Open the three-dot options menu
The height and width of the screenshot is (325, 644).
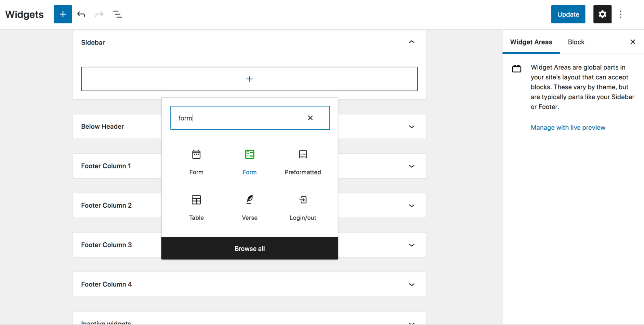[x=620, y=14]
